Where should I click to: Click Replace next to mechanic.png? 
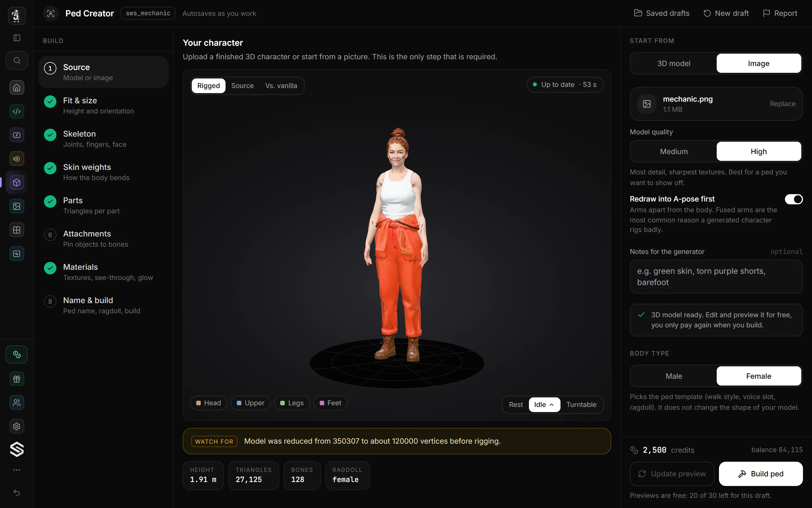(782, 104)
